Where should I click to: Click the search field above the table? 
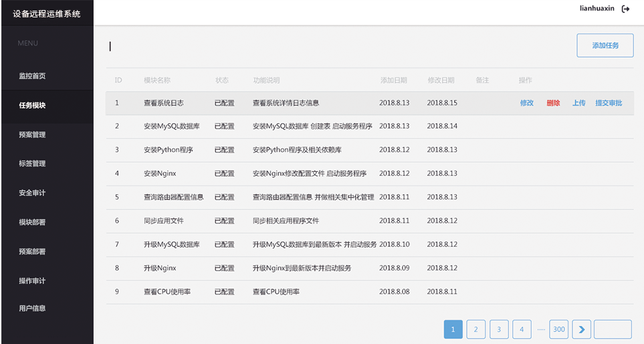334,46
